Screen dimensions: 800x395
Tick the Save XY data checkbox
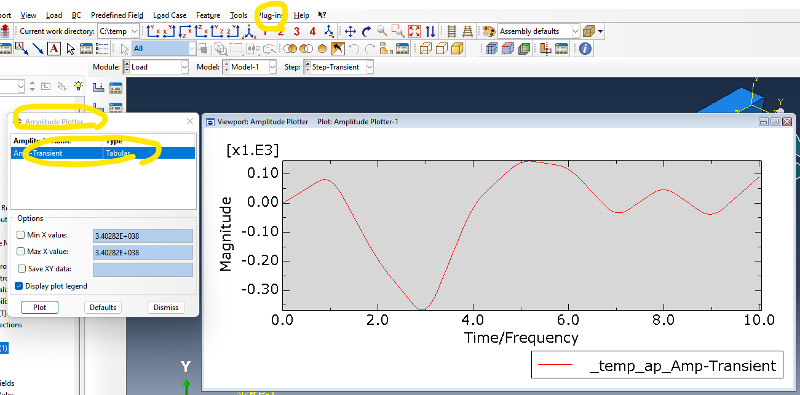tap(22, 268)
